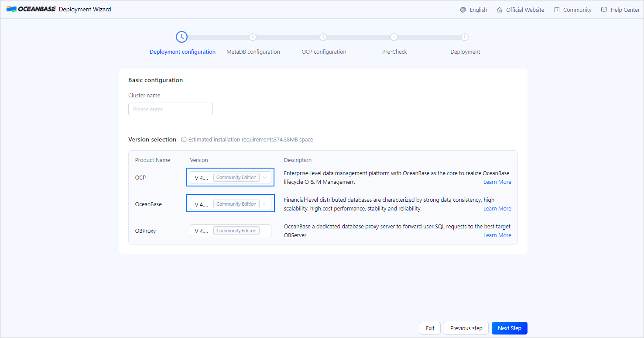The height and width of the screenshot is (338, 644).
Task: Click the Deployment step progress indicator
Action: (x=465, y=37)
